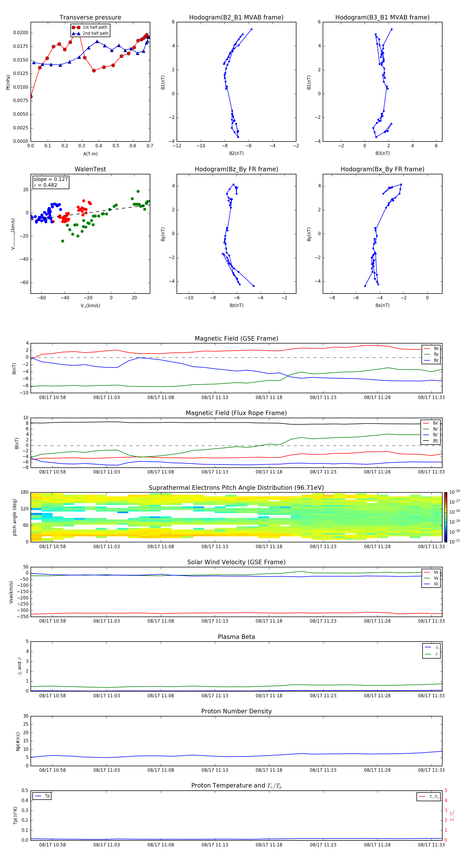
Task: Click the red Vx line in velocity plot
Action: 236,613
